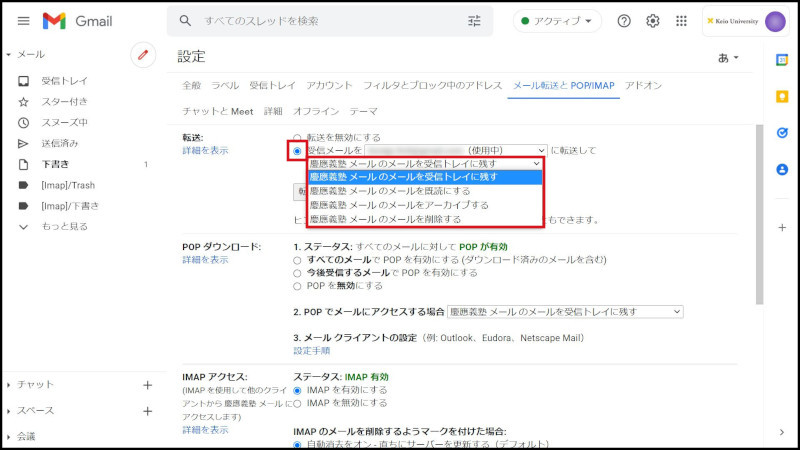Select POP を無効にする radio button
Image resolution: width=800 pixels, height=450 pixels.
tap(298, 285)
